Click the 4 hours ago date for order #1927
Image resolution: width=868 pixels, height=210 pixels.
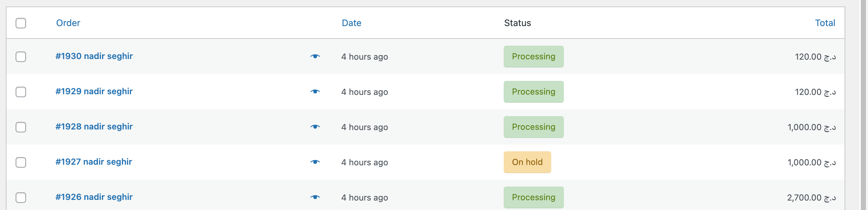(364, 162)
